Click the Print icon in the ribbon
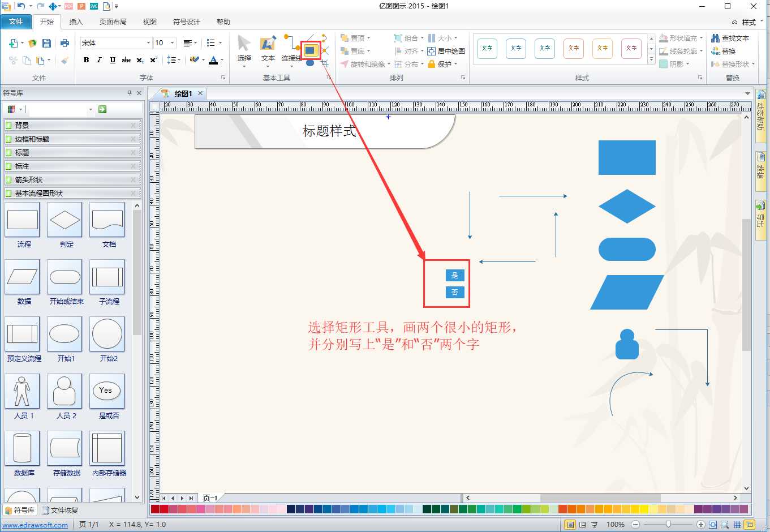 coord(64,43)
